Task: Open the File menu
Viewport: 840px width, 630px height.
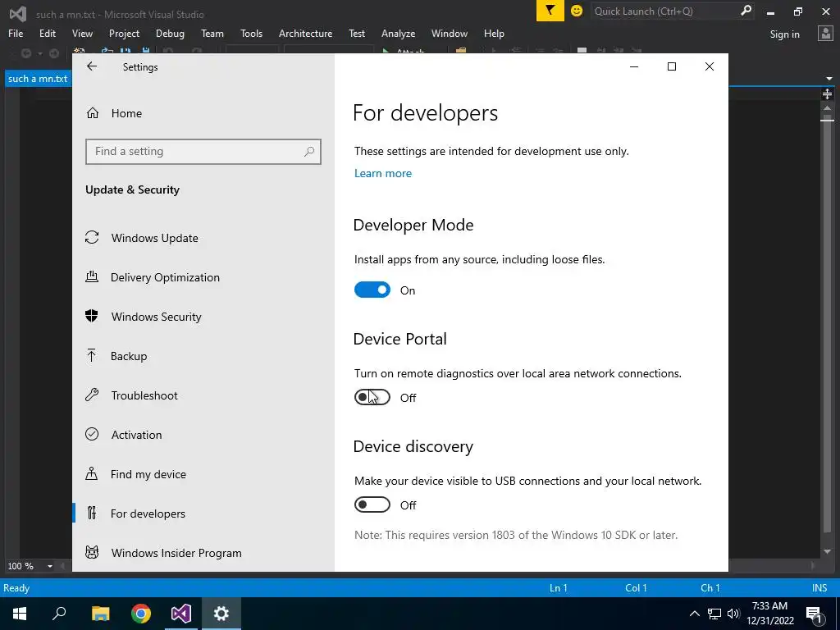Action: 16,33
